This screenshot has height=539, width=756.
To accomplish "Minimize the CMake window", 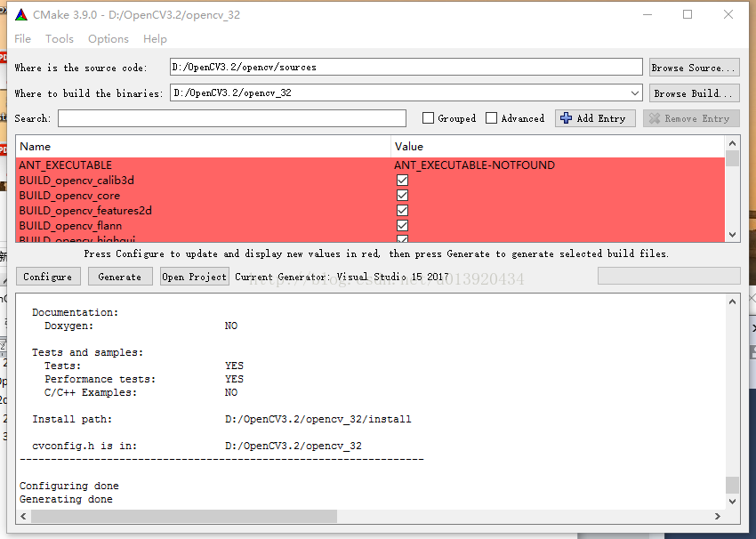I will pos(647,14).
